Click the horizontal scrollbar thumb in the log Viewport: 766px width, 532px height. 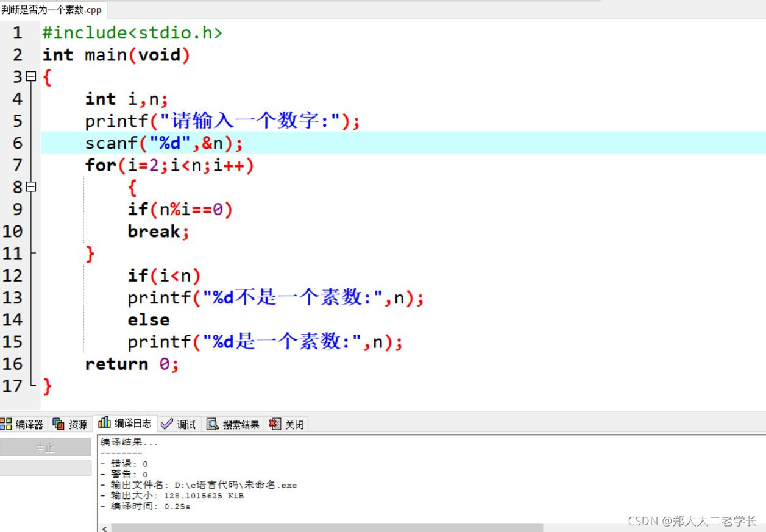click(327, 528)
